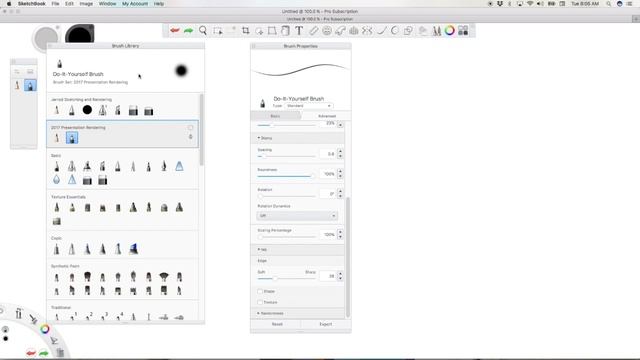Viewport: 640px width, 360px height.
Task: Enable the Shape checkbox
Action: point(260,291)
